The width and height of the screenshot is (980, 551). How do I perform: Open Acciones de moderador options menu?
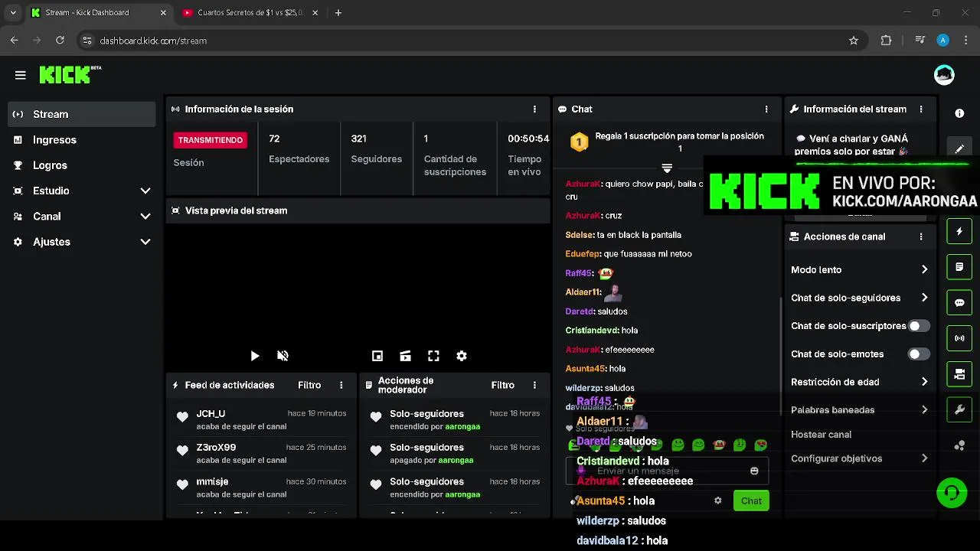(534, 385)
